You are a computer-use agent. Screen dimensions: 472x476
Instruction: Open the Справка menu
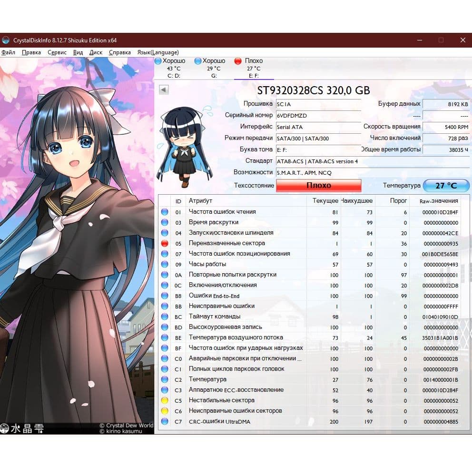click(119, 52)
